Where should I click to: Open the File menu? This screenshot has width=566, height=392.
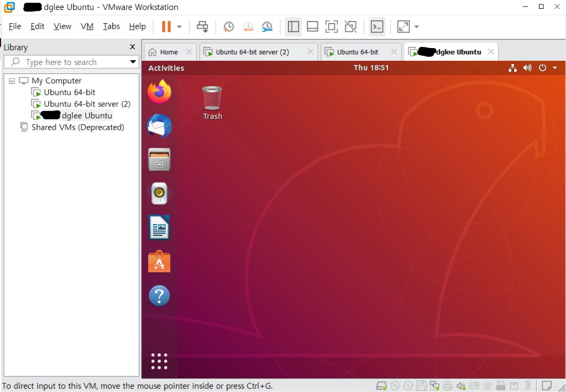tap(15, 27)
